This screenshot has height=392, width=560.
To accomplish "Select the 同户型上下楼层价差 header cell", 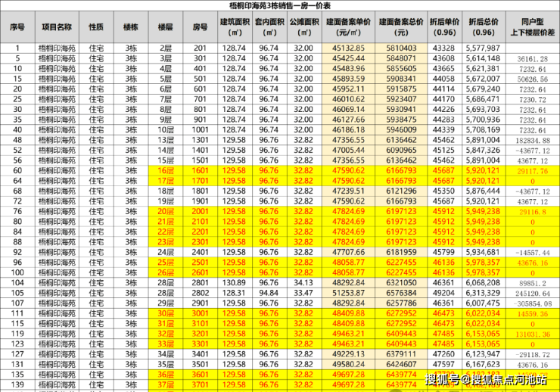I will [x=528, y=27].
